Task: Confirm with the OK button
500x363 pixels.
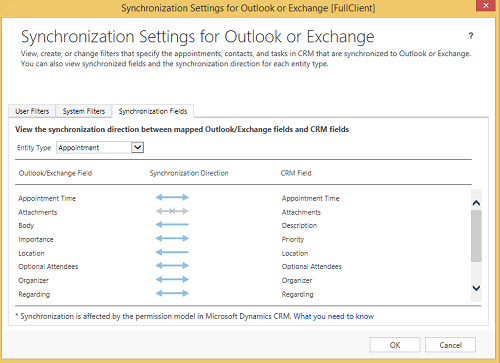Action: (x=395, y=345)
